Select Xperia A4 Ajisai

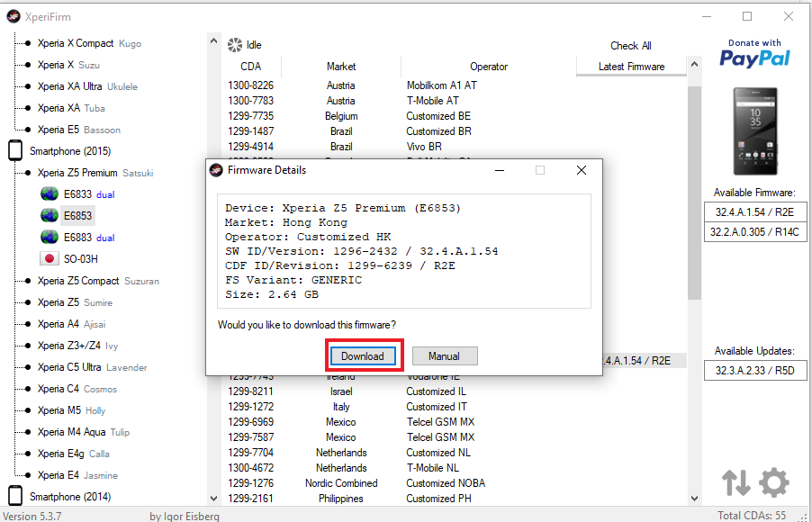pyautogui.click(x=73, y=324)
